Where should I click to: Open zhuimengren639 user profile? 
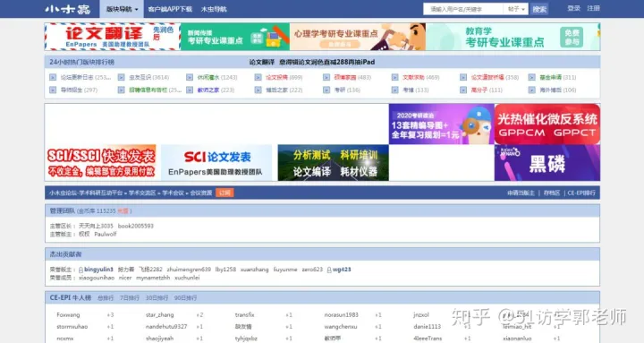point(189,270)
